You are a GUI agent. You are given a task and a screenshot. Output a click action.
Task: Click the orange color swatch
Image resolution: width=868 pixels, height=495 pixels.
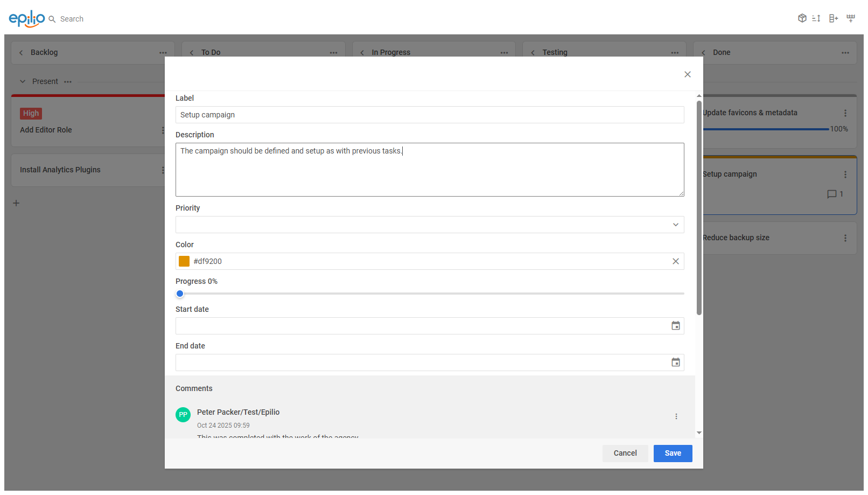coord(184,261)
